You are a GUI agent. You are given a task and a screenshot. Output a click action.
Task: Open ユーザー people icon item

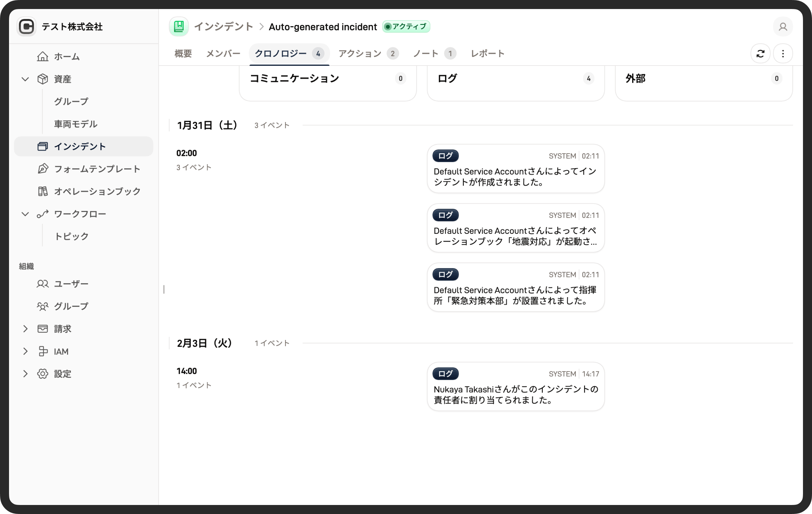(x=42, y=284)
